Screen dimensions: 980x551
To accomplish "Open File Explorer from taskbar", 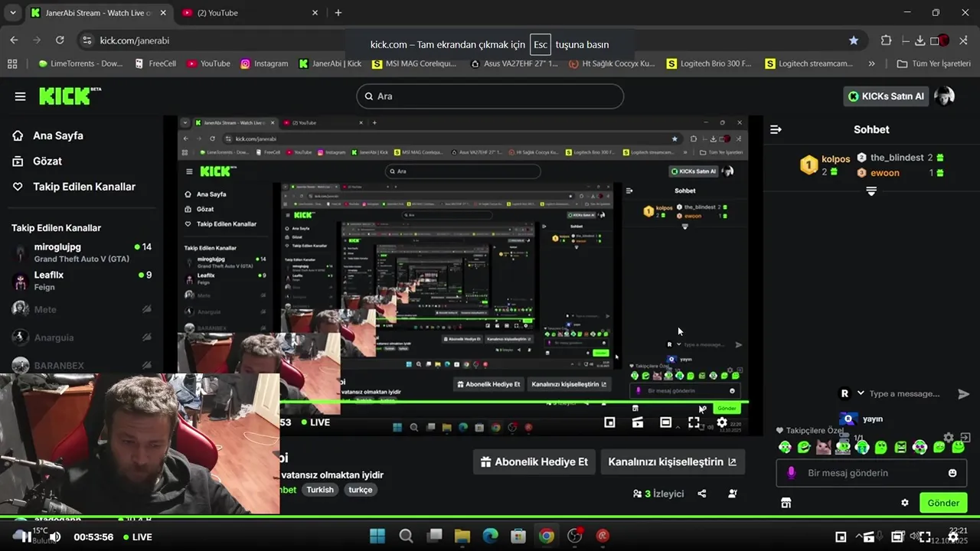I will (x=462, y=536).
